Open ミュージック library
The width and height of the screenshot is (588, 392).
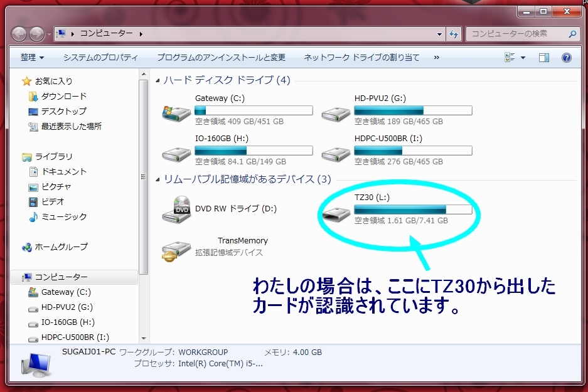coord(64,216)
